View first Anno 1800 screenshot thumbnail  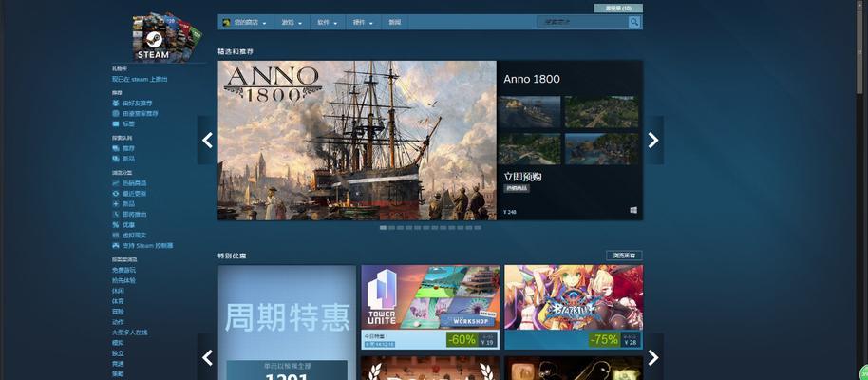[x=529, y=112]
